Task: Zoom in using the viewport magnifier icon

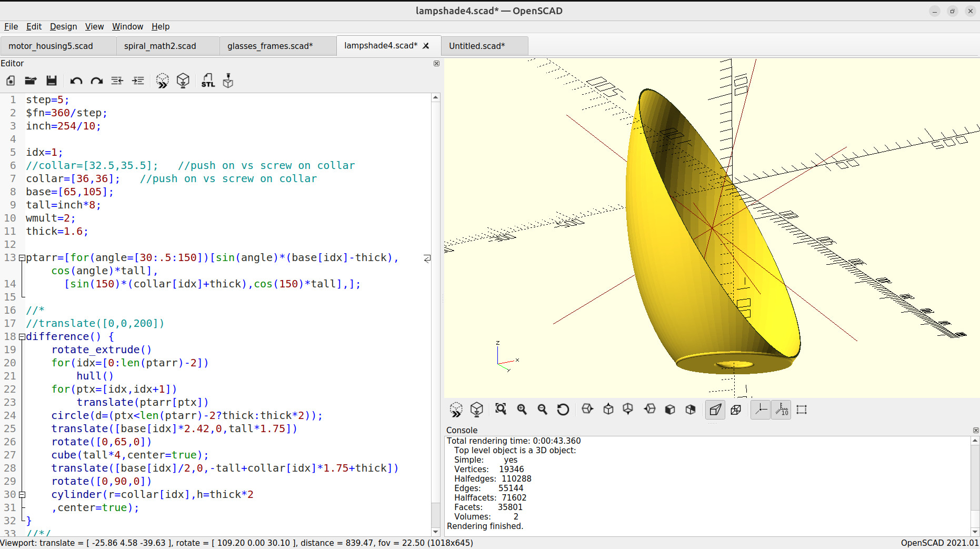Action: pyautogui.click(x=522, y=410)
